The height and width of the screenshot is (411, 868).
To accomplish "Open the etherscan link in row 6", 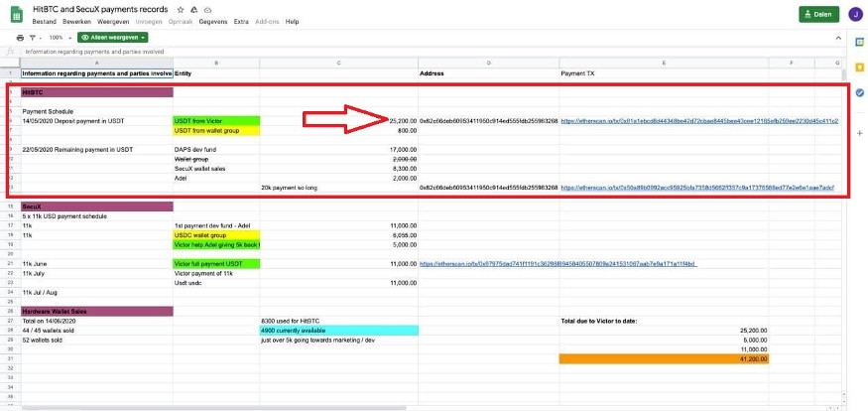I will pos(699,120).
